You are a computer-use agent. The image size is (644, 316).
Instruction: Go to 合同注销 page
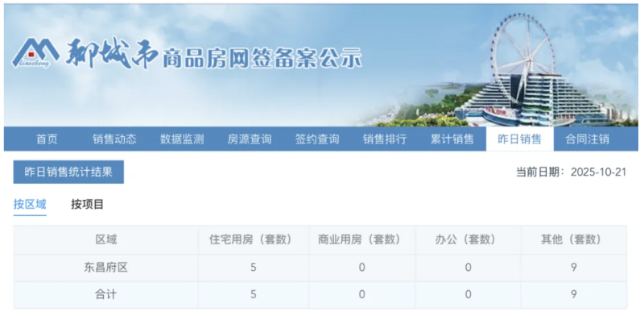pos(588,139)
